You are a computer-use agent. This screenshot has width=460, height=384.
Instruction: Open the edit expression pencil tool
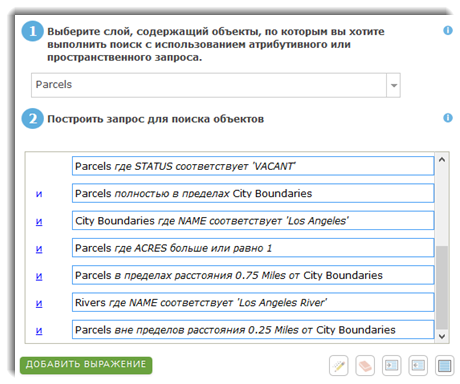(339, 366)
